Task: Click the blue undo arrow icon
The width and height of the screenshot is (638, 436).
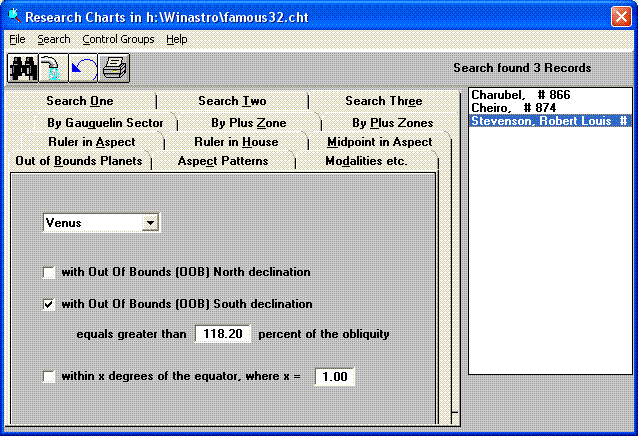Action: point(82,68)
